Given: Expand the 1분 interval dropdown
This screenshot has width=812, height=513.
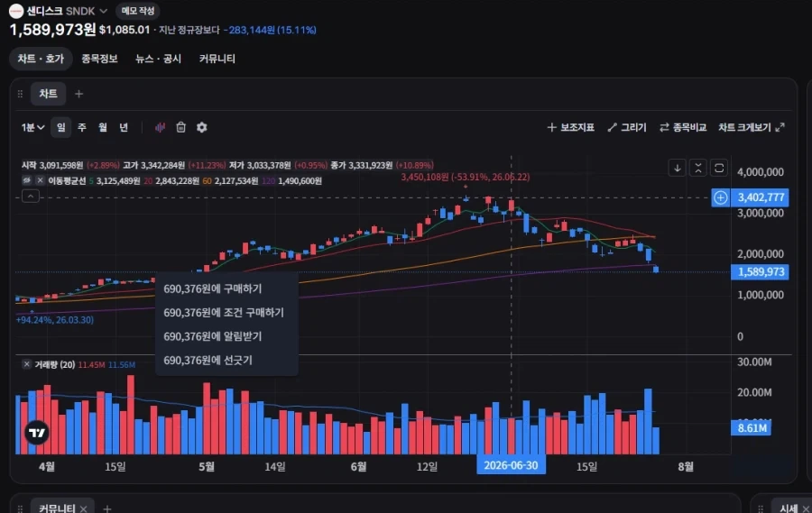Looking at the screenshot, I should click(32, 127).
